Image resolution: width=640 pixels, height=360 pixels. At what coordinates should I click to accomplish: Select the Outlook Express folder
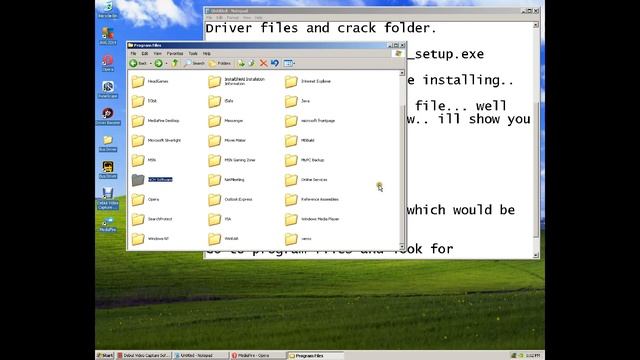tap(230, 199)
